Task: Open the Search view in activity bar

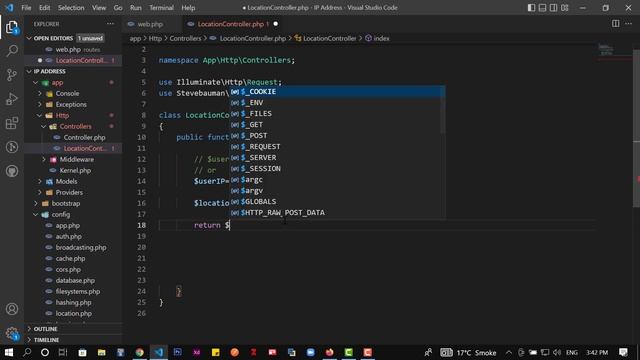Action: [x=12, y=51]
